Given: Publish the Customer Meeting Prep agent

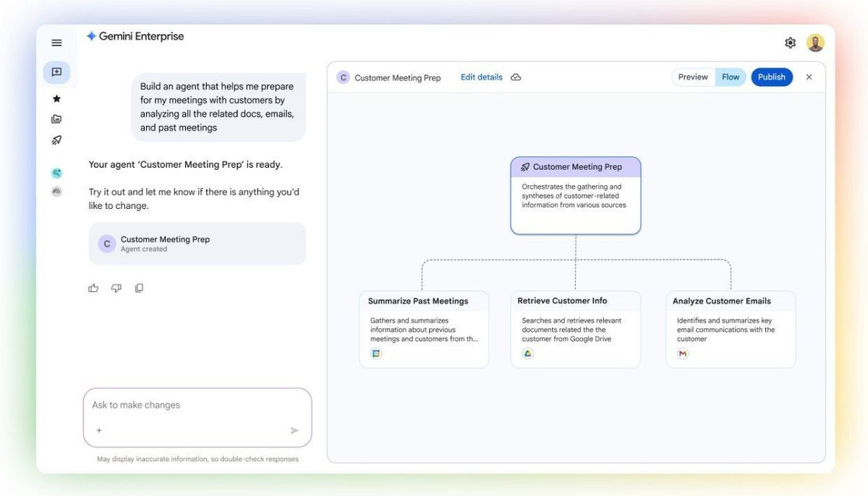Looking at the screenshot, I should (x=772, y=77).
